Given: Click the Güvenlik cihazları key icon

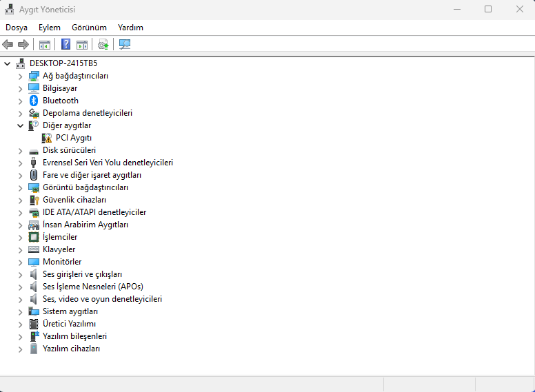Looking at the screenshot, I should pos(34,200).
